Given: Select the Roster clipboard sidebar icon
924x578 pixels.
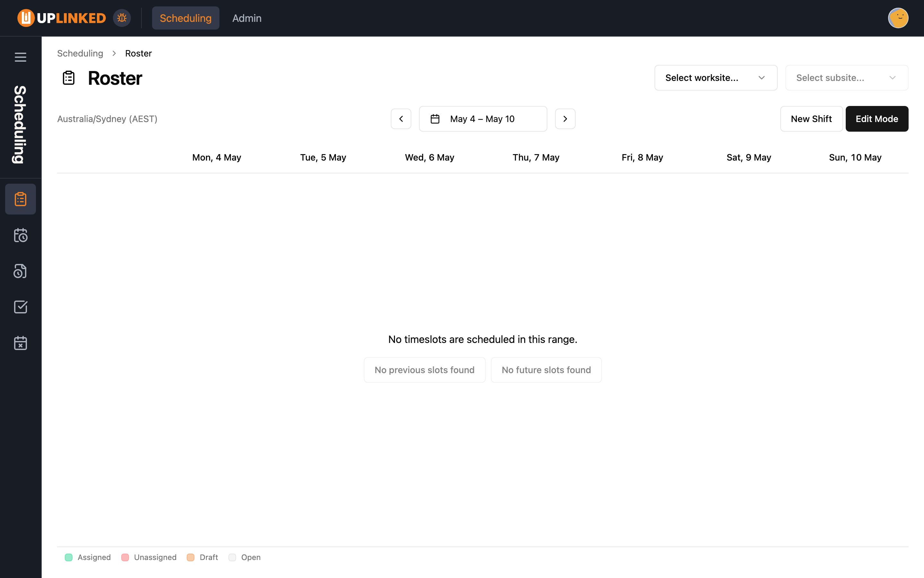Looking at the screenshot, I should (21, 199).
